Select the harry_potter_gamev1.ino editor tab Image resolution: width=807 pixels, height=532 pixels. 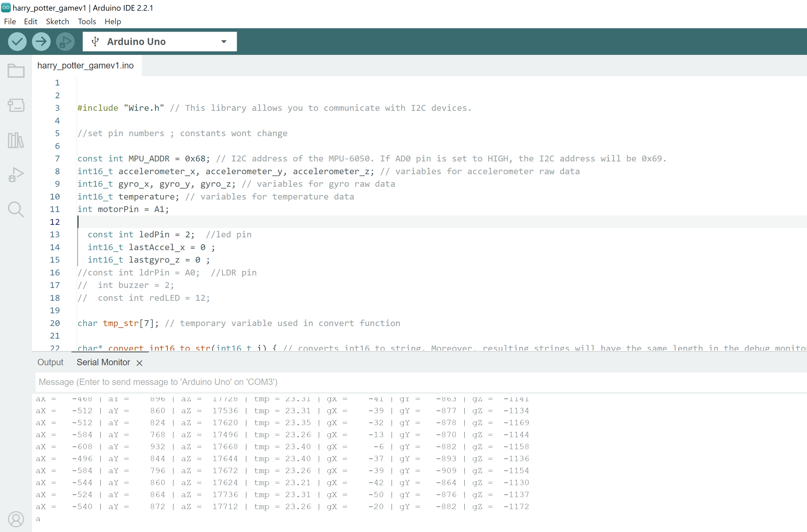coord(86,66)
